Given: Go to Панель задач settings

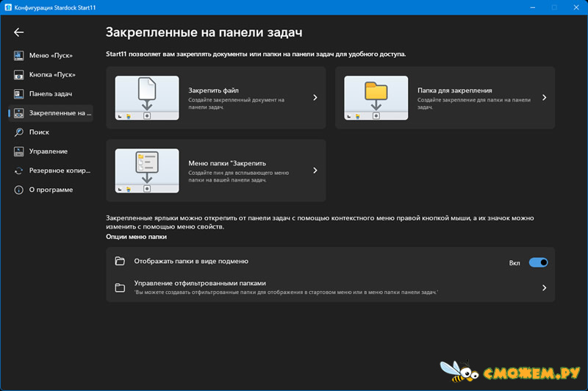Looking at the screenshot, I should (x=51, y=94).
